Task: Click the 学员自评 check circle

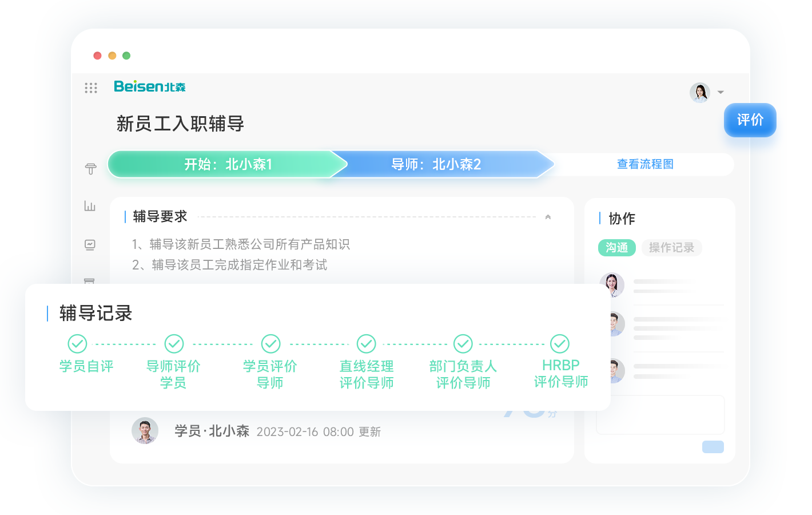Action: [x=77, y=344]
